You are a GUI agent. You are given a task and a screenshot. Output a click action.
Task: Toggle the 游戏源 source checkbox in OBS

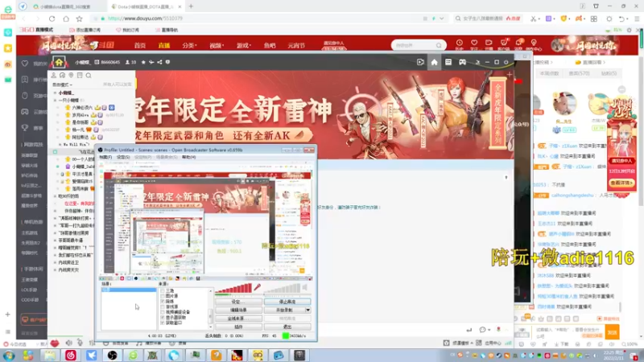coord(163,306)
